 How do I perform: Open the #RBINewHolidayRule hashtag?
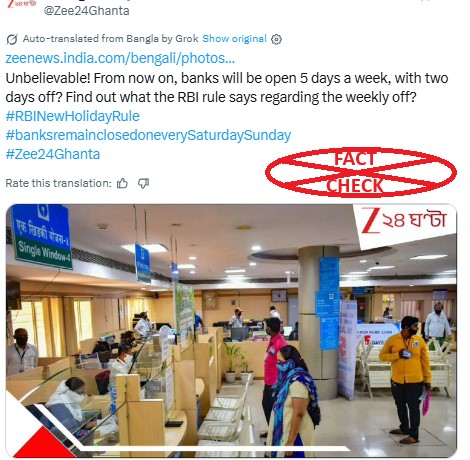click(x=73, y=116)
